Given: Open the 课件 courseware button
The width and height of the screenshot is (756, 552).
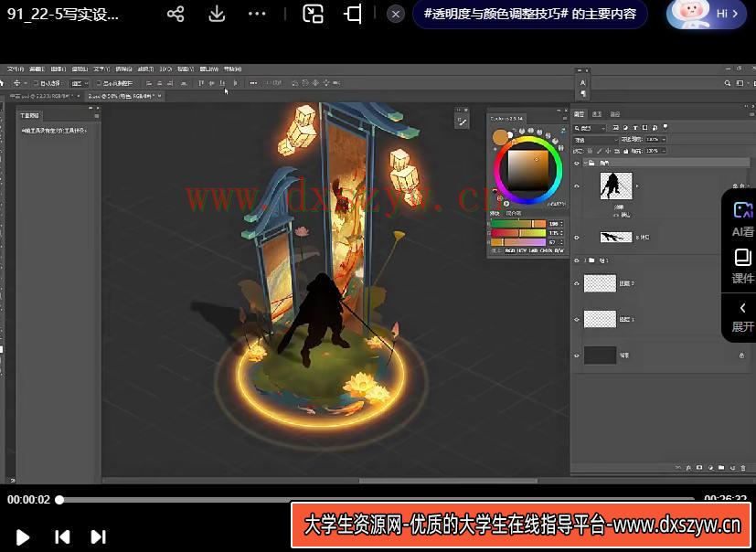Looking at the screenshot, I should 742,267.
